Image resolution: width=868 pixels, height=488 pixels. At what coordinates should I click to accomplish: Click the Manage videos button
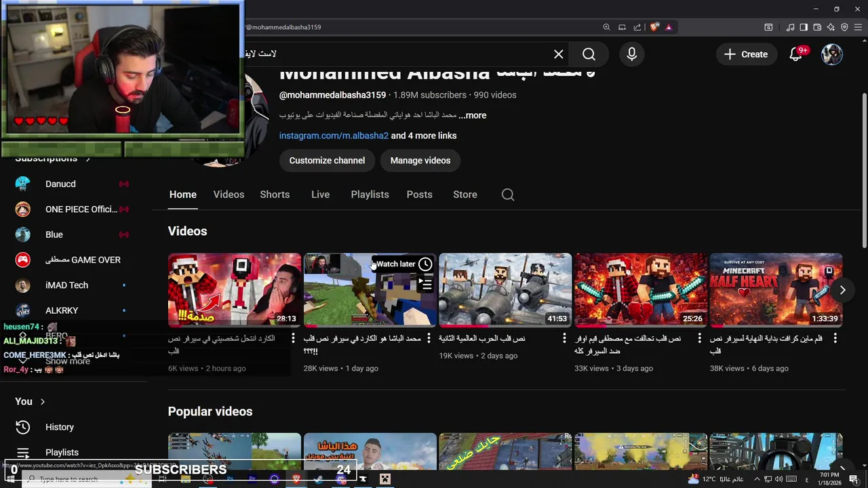(420, 161)
